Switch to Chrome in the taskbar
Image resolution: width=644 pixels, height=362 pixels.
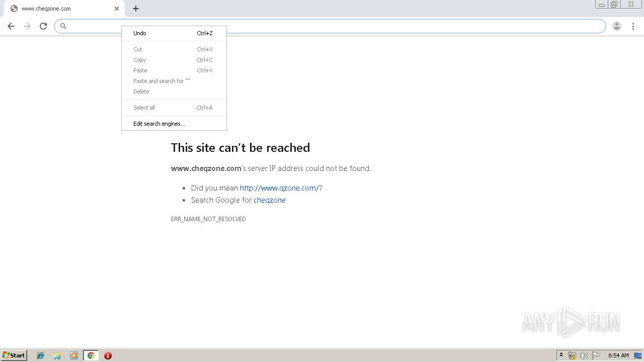(x=91, y=355)
